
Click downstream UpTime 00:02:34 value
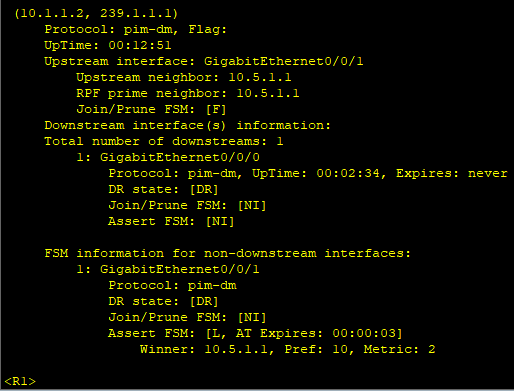[348, 173]
